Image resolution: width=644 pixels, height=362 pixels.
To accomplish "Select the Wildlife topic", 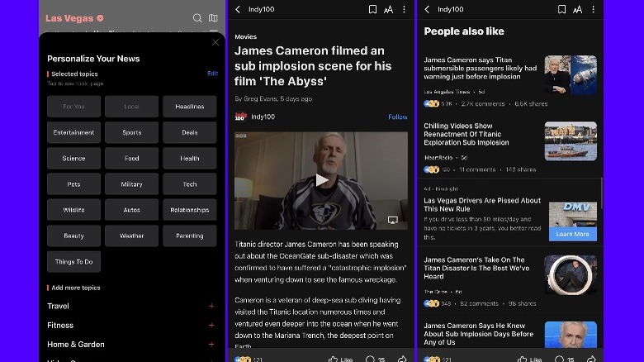I will [73, 210].
